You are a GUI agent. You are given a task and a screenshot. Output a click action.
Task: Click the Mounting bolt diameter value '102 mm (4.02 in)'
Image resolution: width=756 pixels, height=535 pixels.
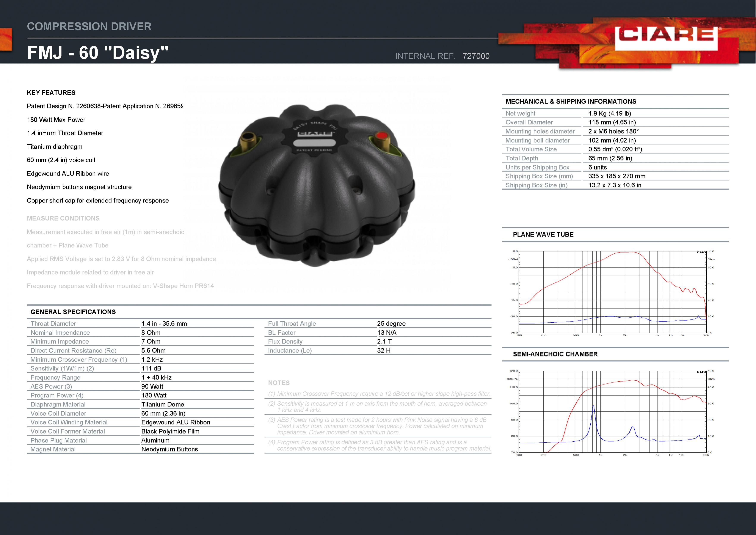coord(612,140)
